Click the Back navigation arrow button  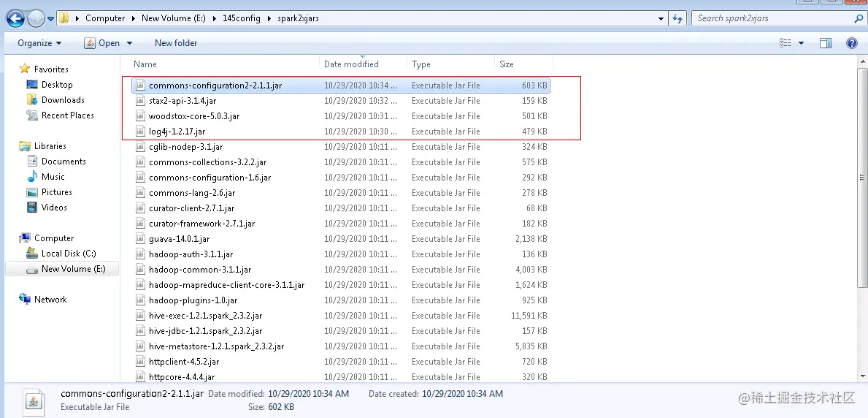pyautogui.click(x=15, y=19)
